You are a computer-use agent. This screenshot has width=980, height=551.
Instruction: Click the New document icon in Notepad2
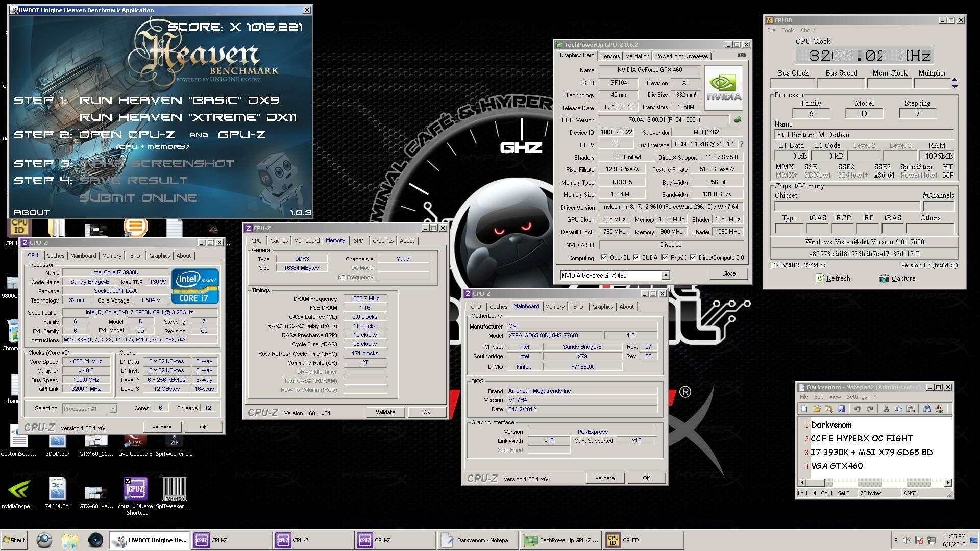click(x=804, y=409)
